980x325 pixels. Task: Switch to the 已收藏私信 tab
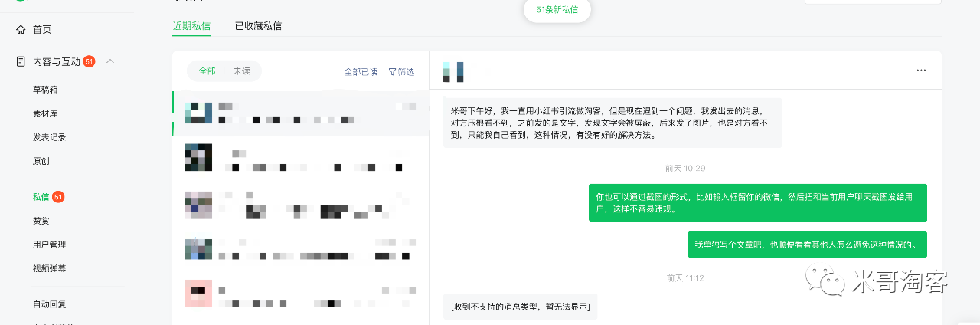point(258,25)
